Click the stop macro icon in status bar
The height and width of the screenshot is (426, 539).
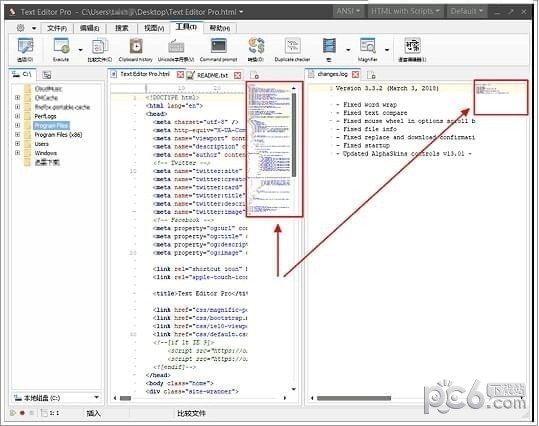pos(32,413)
